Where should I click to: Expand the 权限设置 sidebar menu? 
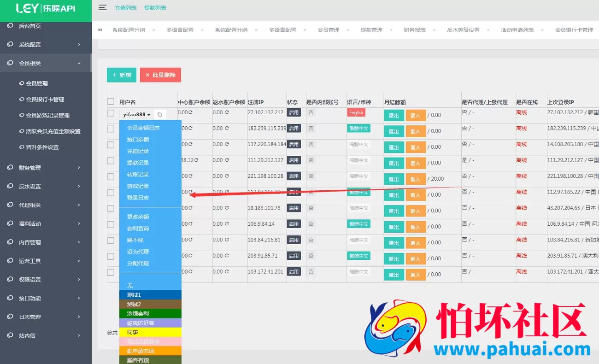pos(46,280)
